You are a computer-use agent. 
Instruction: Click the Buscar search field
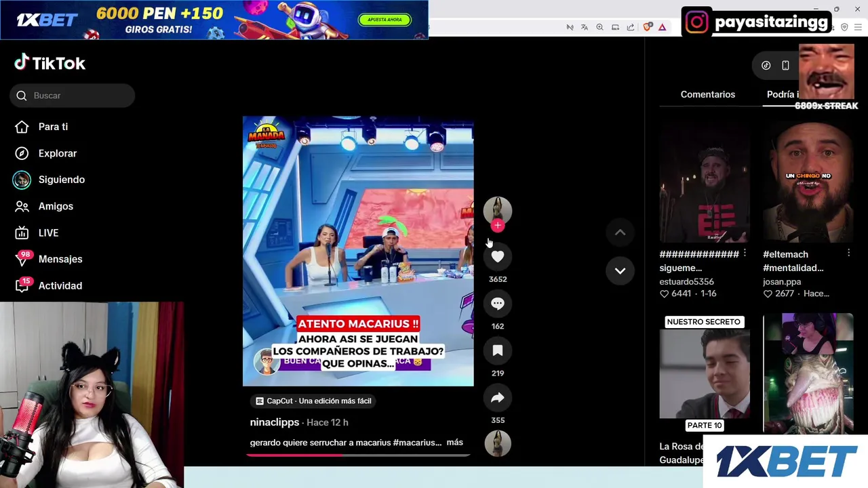(73, 96)
